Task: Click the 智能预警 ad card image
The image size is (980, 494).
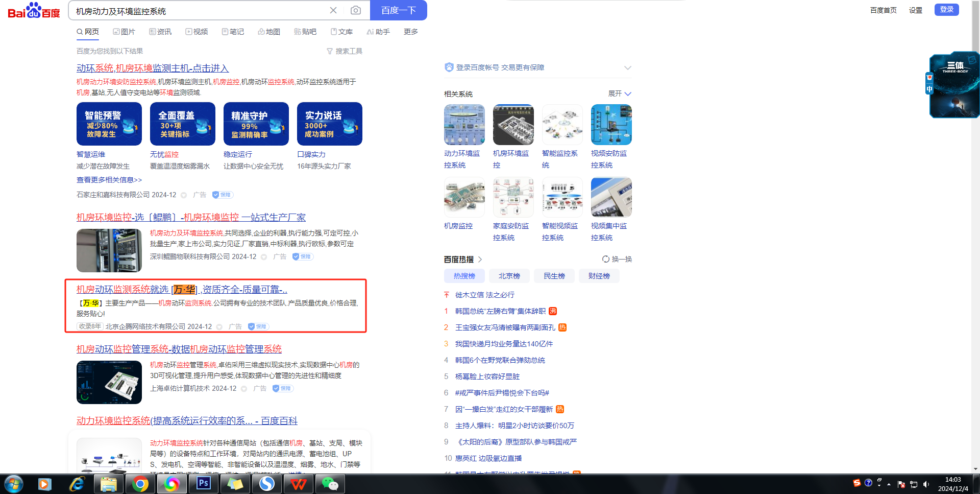Action: tap(109, 124)
